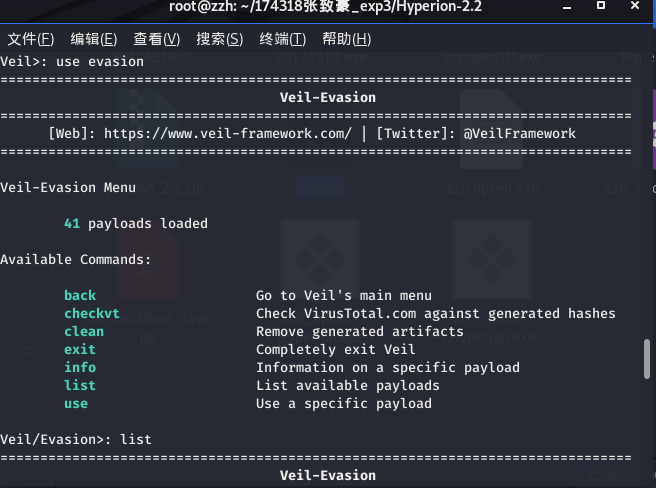Minimize the terminal window
Viewport: 656px width, 488px height.
[x=567, y=7]
